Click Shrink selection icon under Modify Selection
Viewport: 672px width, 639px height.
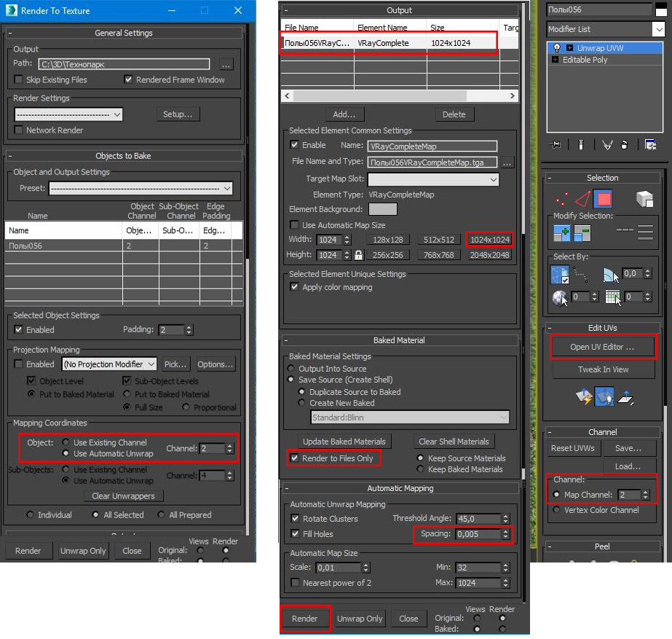click(x=582, y=233)
